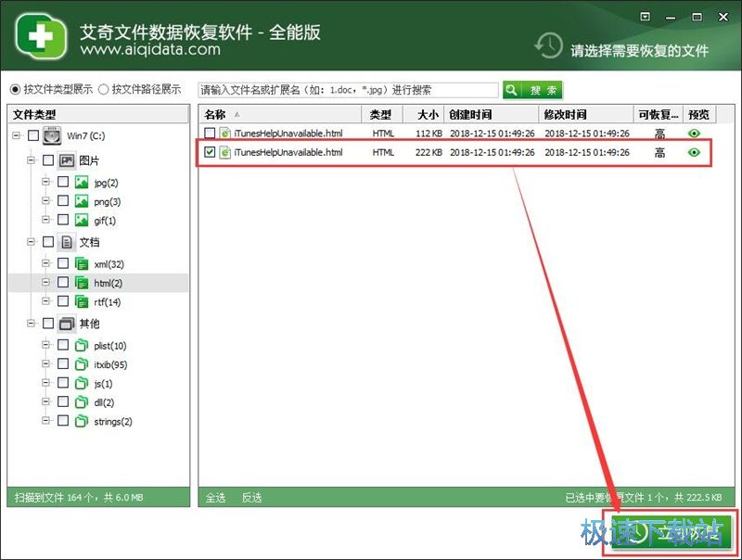The width and height of the screenshot is (742, 560).
Task: Click 全选 to select all files
Action: pyautogui.click(x=215, y=498)
